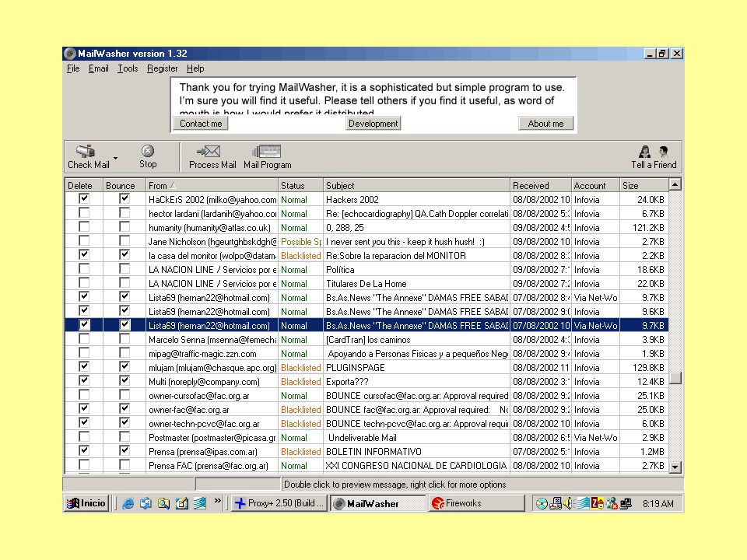Open the Inicio start menu
The width and height of the screenshot is (747, 560).
coord(86,503)
